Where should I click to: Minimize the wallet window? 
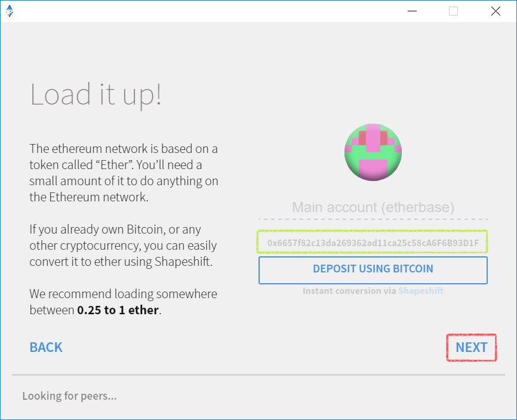pyautogui.click(x=412, y=11)
